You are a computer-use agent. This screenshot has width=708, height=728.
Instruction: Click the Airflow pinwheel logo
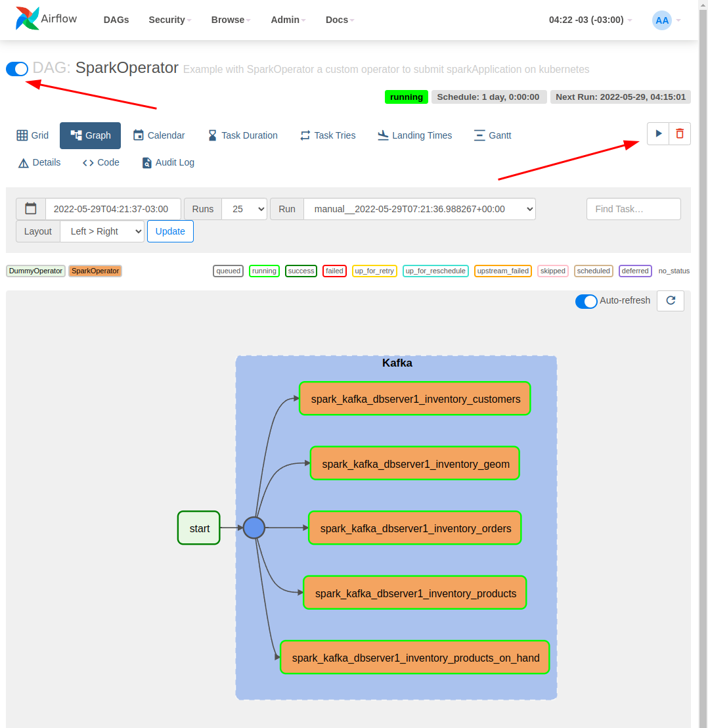point(28,18)
